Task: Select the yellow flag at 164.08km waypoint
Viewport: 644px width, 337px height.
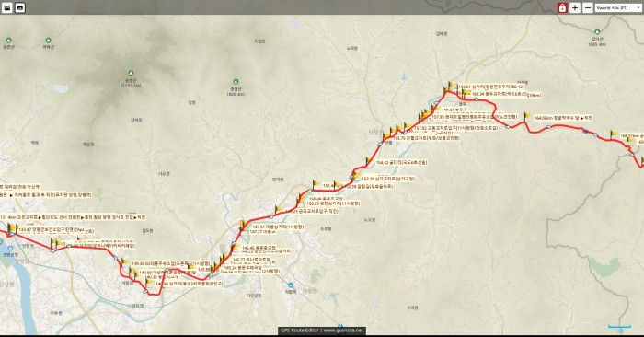Action: point(527,116)
